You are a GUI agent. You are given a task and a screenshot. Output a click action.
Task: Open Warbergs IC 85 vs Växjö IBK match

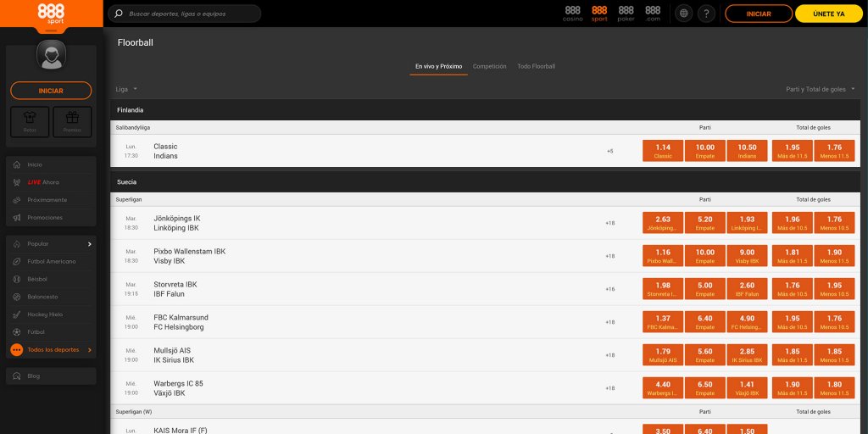tap(178, 388)
